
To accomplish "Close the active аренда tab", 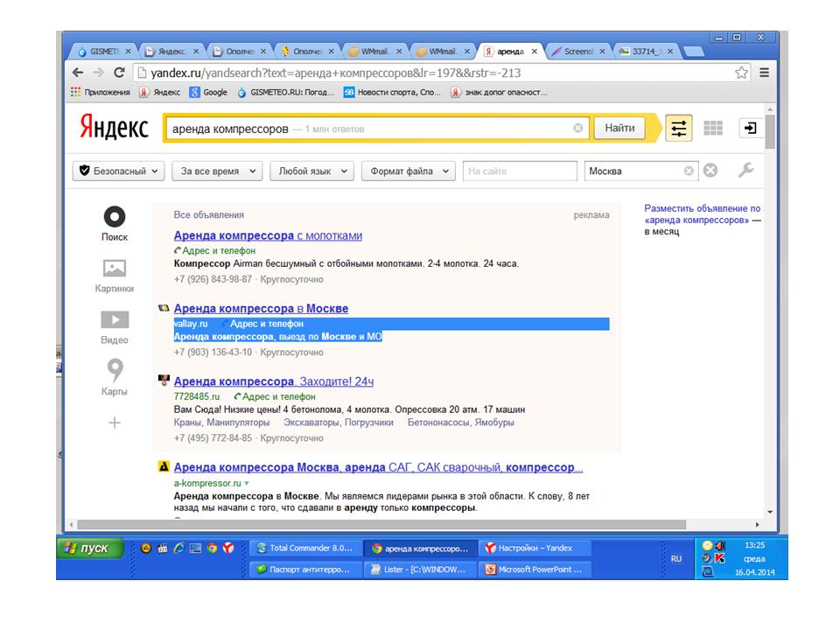I will tap(534, 52).
